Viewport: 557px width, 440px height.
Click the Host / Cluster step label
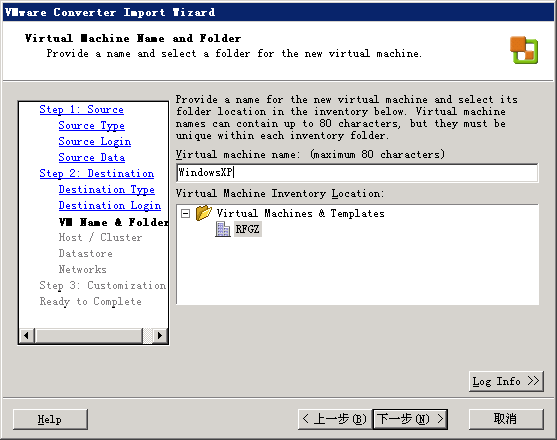click(101, 237)
